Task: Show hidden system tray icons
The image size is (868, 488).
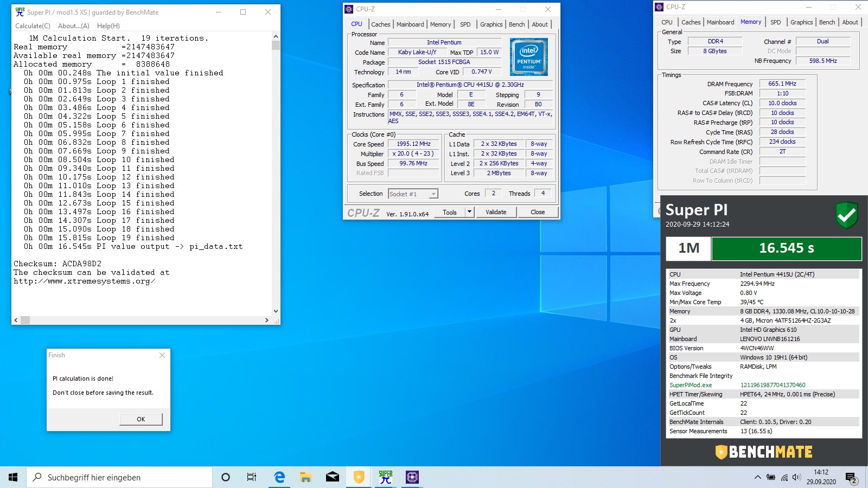Action: point(757,477)
